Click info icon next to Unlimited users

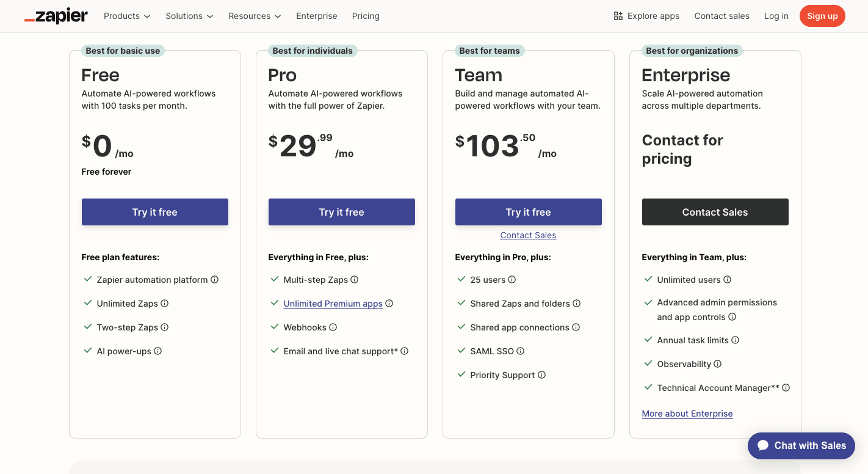coord(727,279)
